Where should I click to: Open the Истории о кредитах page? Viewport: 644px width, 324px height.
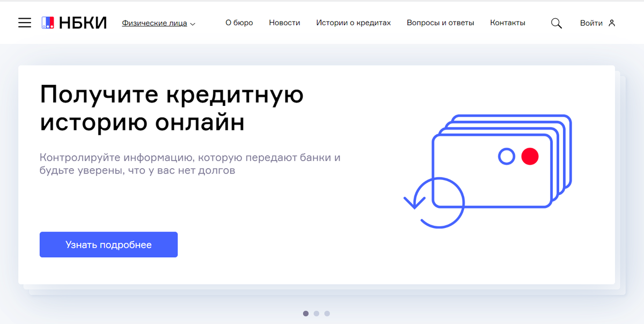tap(353, 23)
